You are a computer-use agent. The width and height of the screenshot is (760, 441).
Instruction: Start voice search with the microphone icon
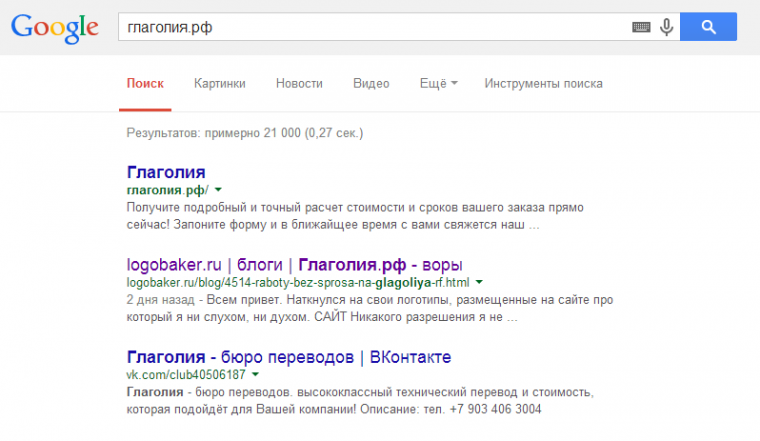[x=666, y=28]
